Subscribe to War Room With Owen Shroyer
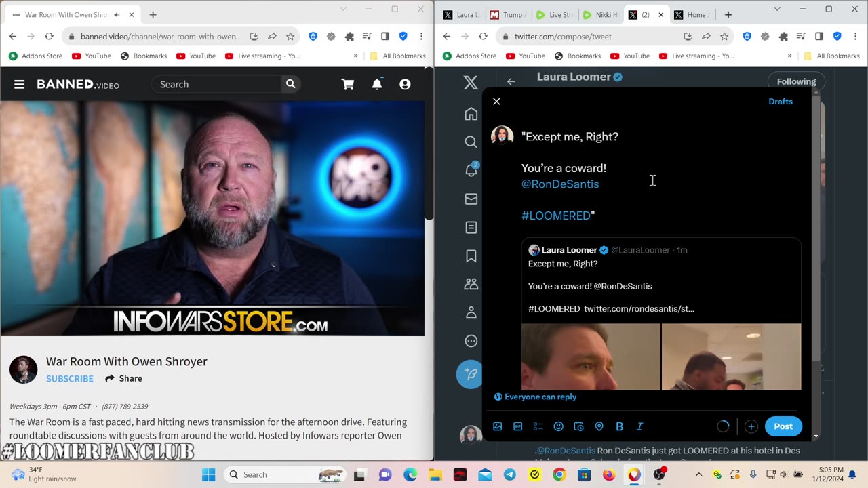The height and width of the screenshot is (488, 868). [x=70, y=378]
